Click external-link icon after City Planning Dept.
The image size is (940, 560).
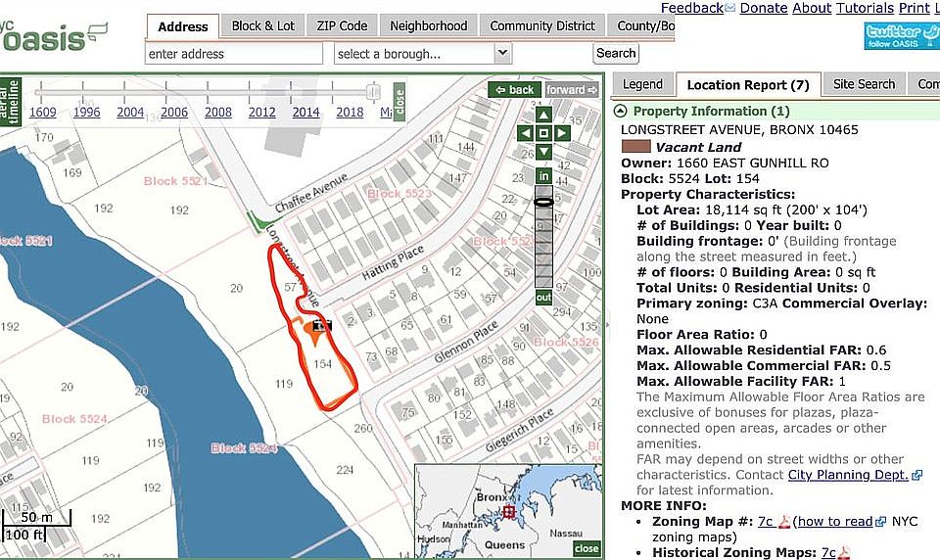click(x=916, y=475)
